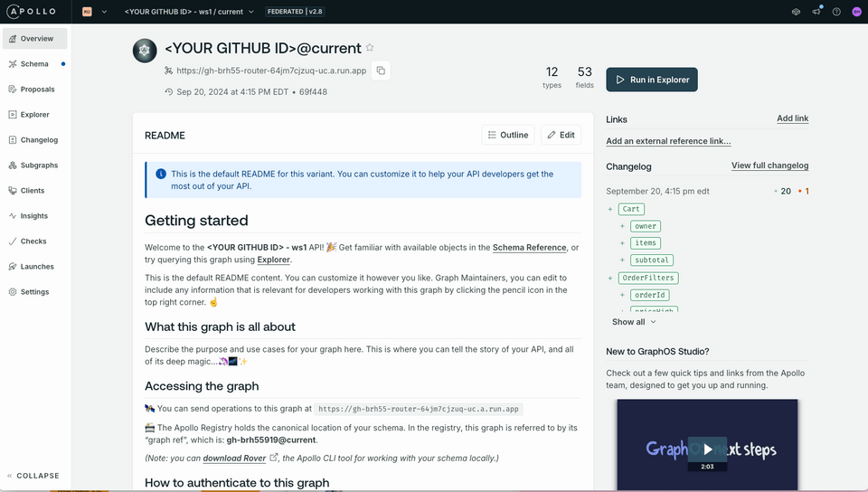Viewport: 868px width, 492px height.
Task: Click the graph avatar icon
Action: pos(145,51)
